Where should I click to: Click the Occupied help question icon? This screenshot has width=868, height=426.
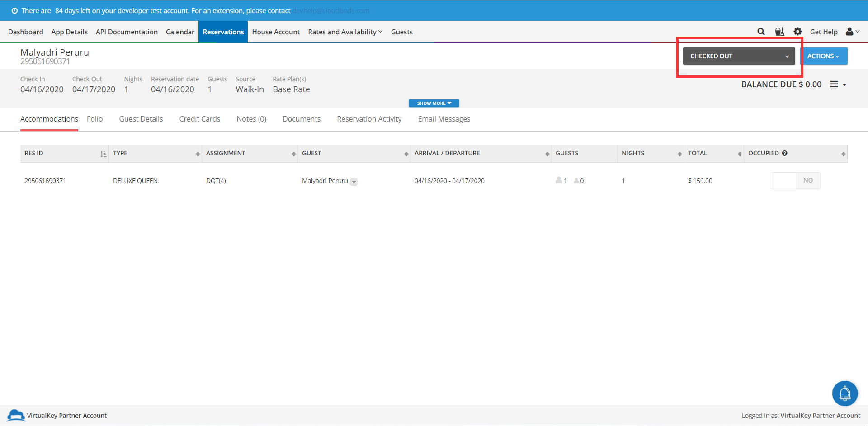coord(785,153)
